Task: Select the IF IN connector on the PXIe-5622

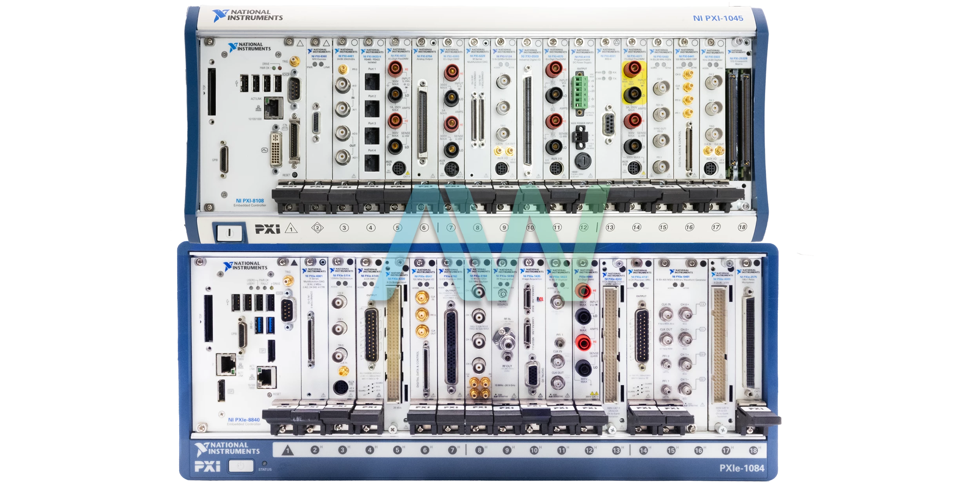Action: [557, 302]
